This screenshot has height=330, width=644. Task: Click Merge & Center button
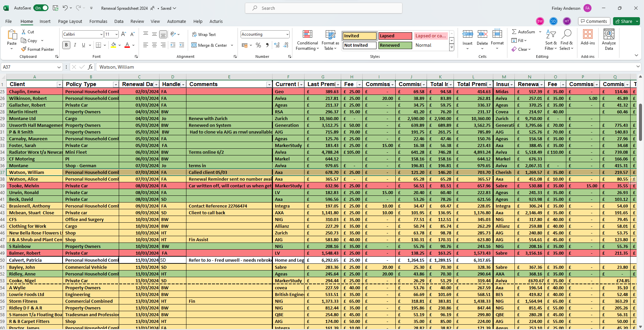[x=209, y=45]
